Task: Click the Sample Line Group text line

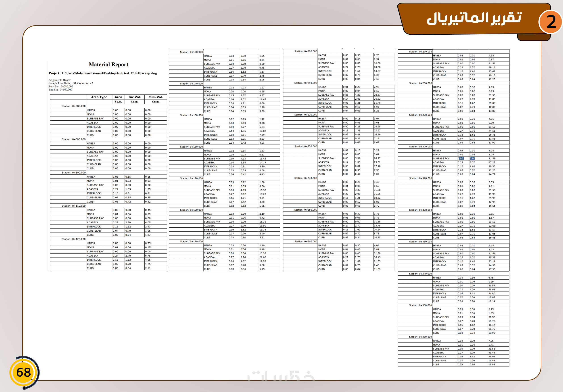Action: coord(71,83)
